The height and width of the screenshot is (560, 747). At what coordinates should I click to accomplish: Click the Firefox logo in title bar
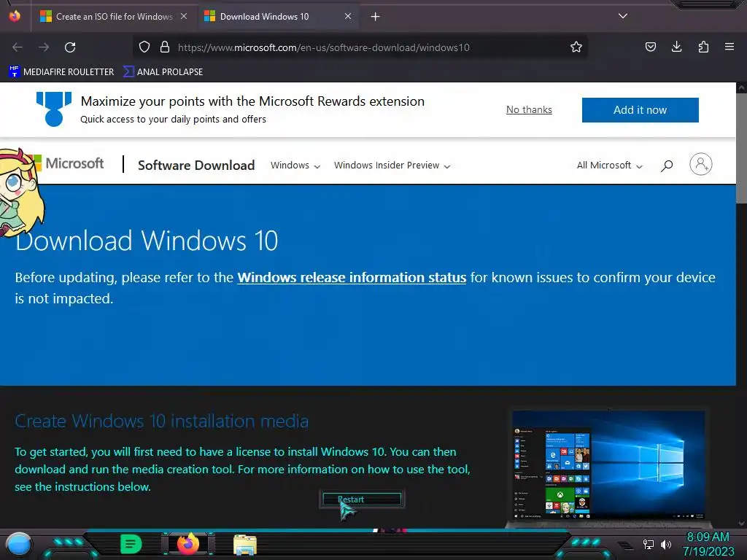pyautogui.click(x=15, y=16)
